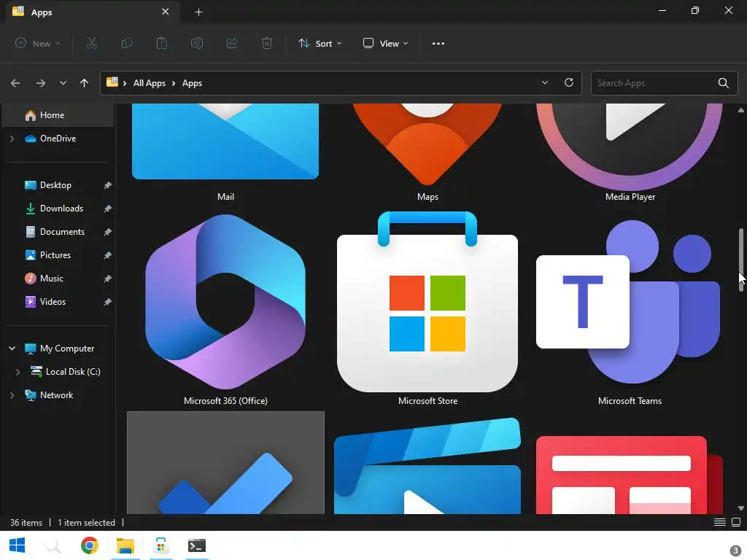Click the All Apps breadcrumb
This screenshot has width=747, height=560.
click(x=149, y=83)
